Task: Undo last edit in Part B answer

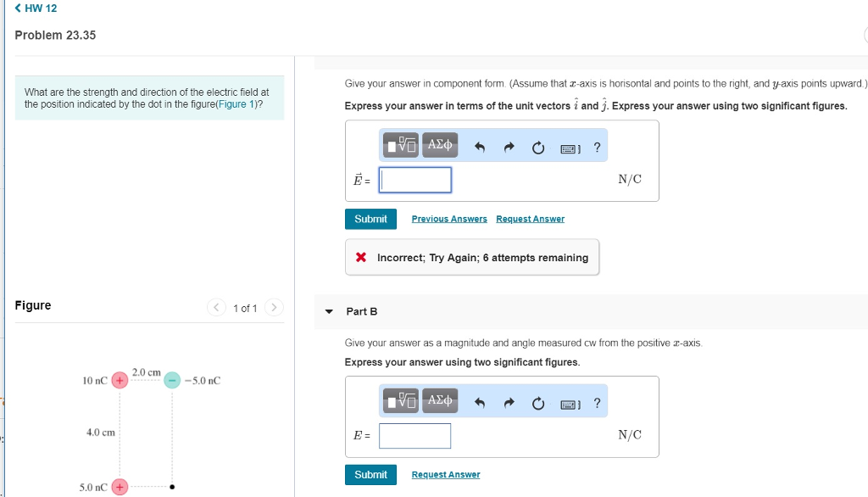Action: coord(479,404)
